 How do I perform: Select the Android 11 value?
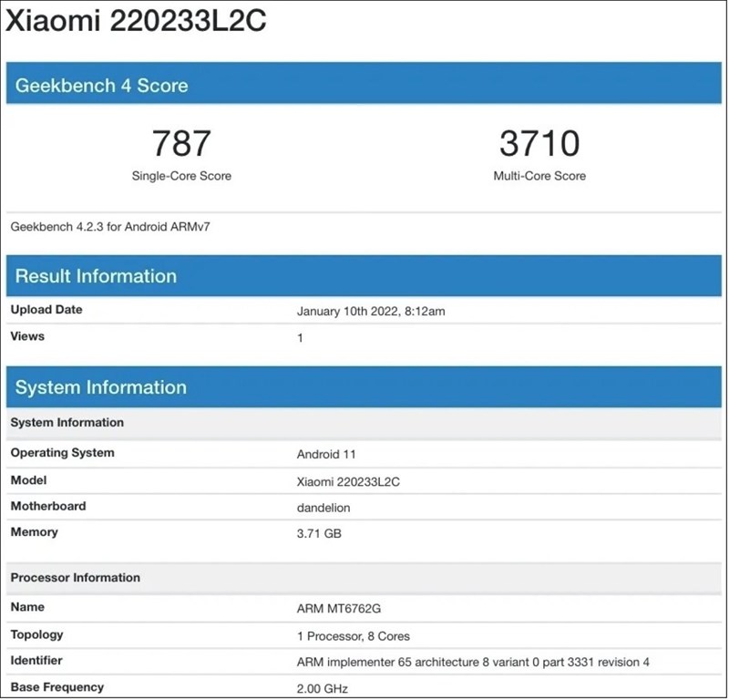coord(326,455)
